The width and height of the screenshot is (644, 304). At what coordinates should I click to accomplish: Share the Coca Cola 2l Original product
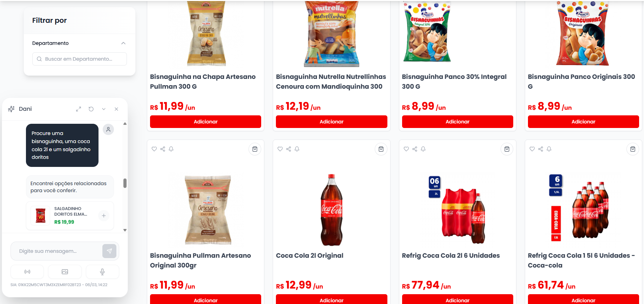[x=289, y=149]
